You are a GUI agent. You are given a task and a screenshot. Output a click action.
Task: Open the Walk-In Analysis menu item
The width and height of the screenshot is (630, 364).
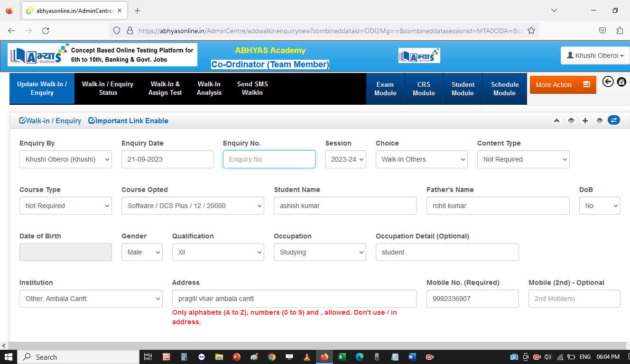pyautogui.click(x=209, y=88)
